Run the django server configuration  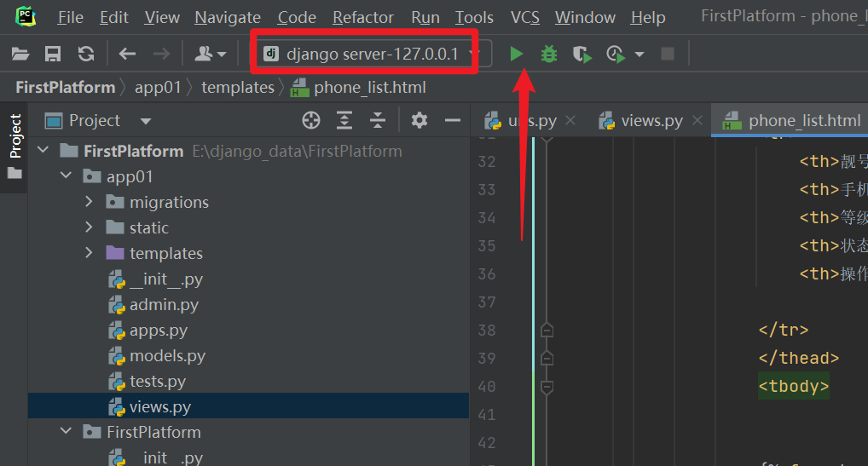click(x=516, y=54)
